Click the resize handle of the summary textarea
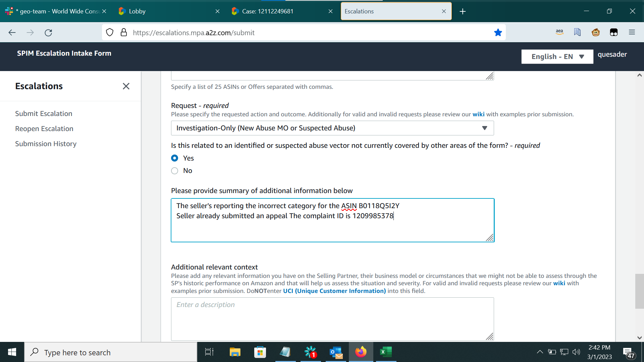This screenshot has width=644, height=362. [490, 238]
